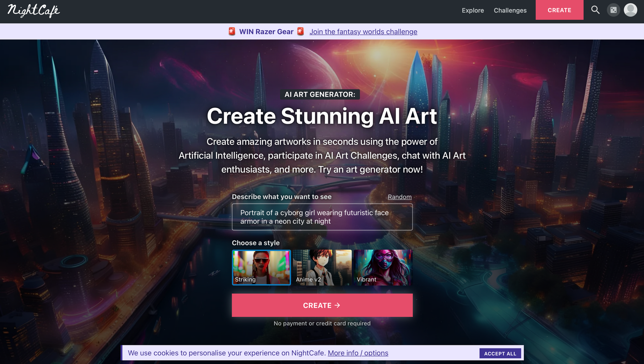
Task: Select the Striking style thumbnail
Action: click(261, 267)
